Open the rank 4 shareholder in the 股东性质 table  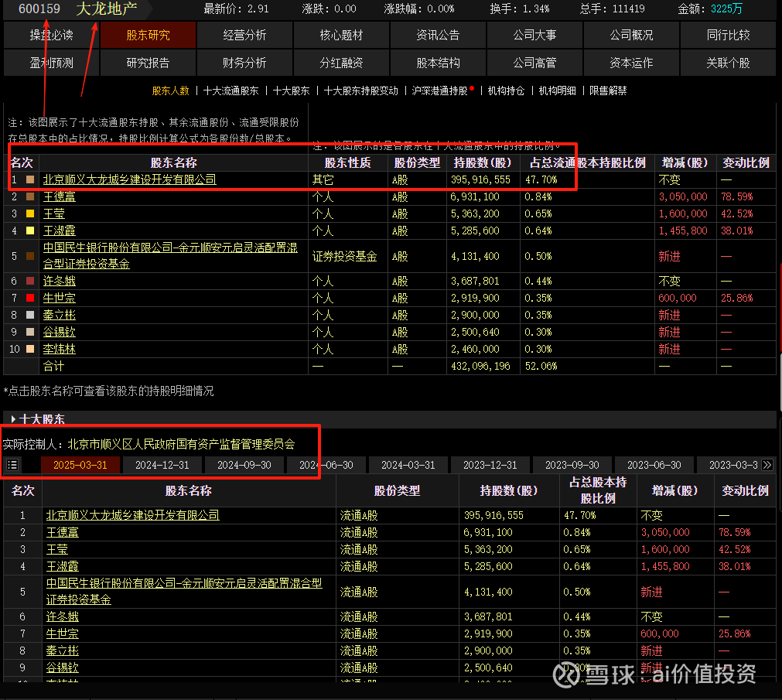(x=60, y=230)
